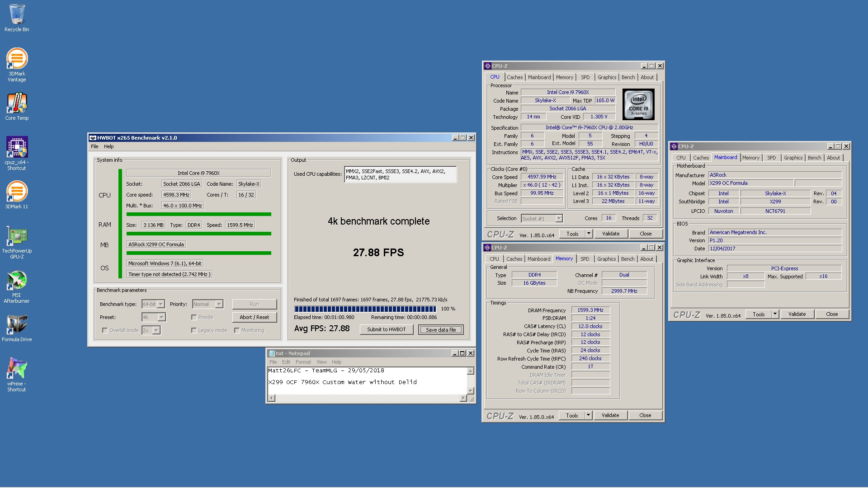Viewport: 868px width, 488px height.
Task: Click the DRAM Frequency 1599.3 MHz value
Action: pyautogui.click(x=590, y=310)
